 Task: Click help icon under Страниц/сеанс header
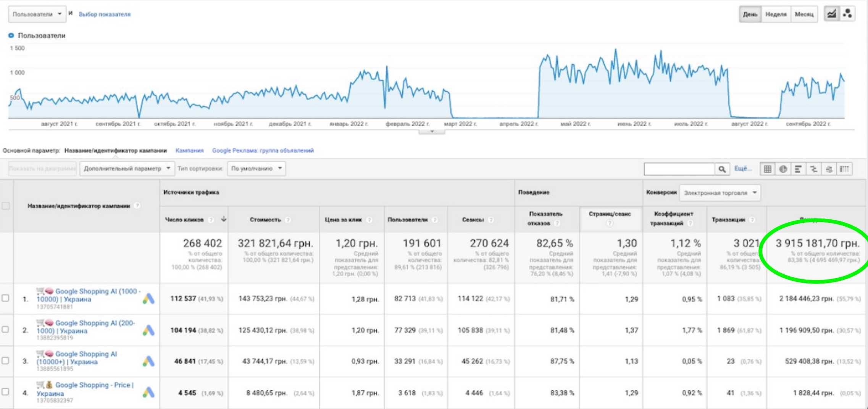coord(610,223)
